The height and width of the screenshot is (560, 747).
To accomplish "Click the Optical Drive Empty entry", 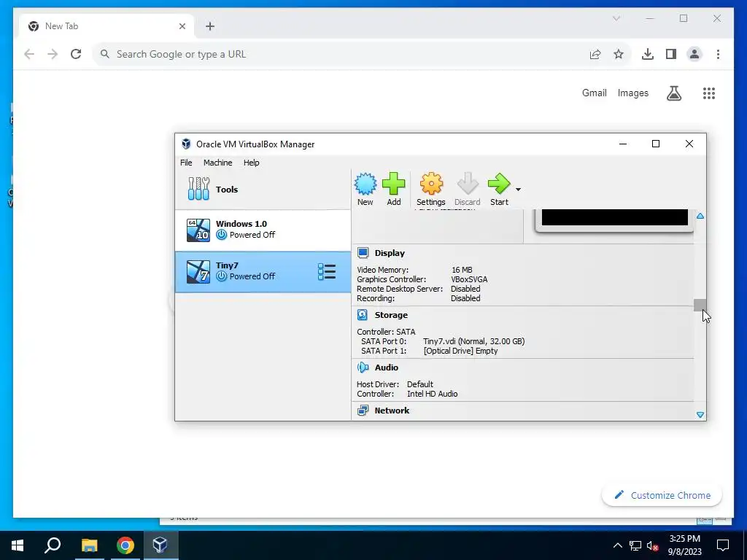I will tap(461, 351).
